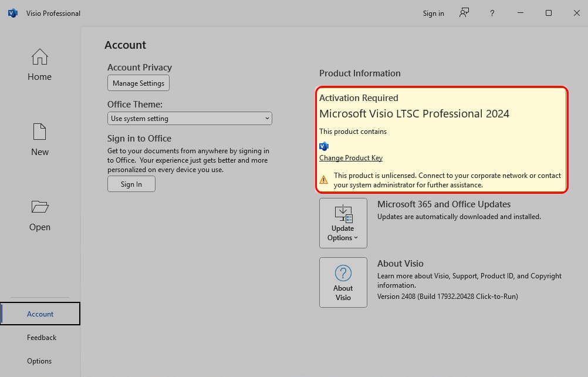
Task: Open Options in the sidebar
Action: click(39, 361)
